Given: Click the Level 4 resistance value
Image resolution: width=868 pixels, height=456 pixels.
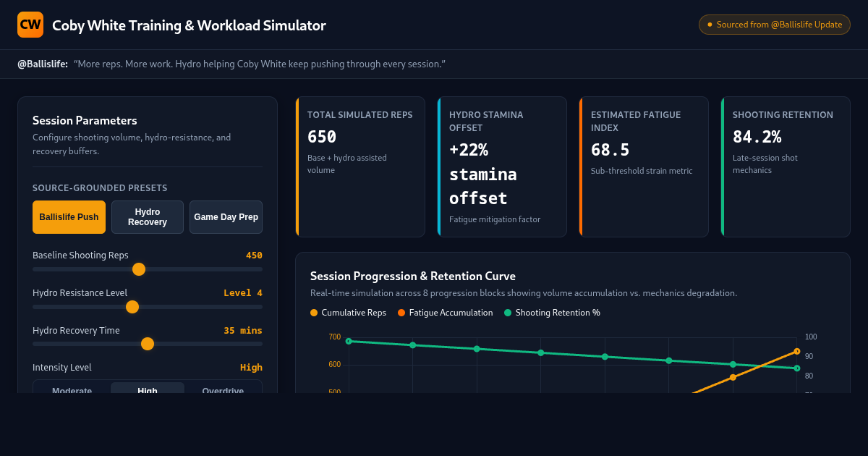Looking at the screenshot, I should click(243, 293).
